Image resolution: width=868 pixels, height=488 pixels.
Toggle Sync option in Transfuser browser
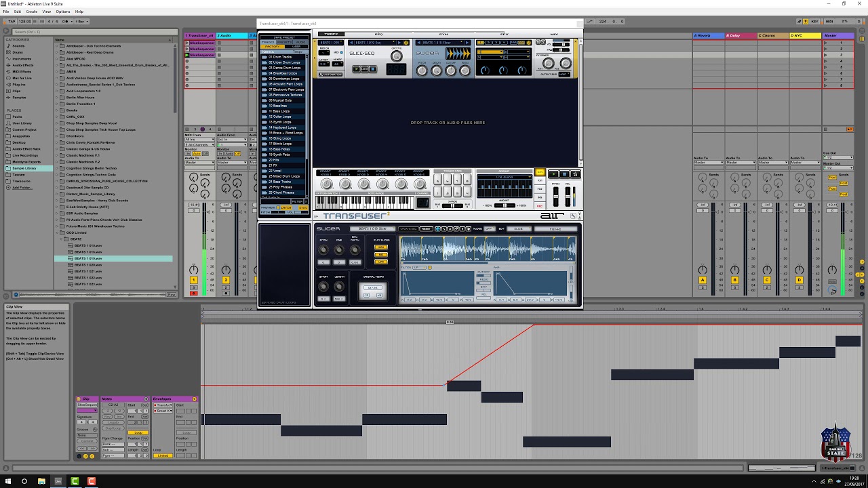point(303,207)
